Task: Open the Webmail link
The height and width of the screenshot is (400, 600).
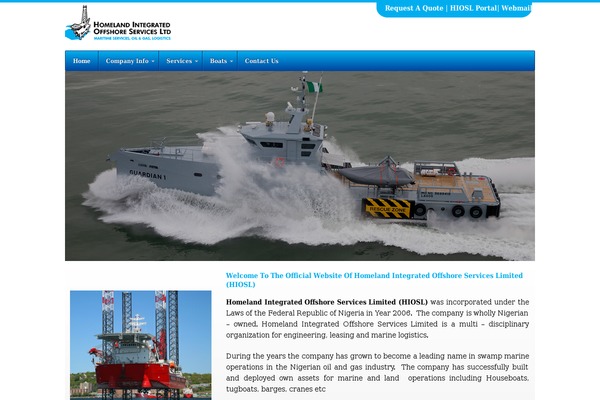Action: 516,8
